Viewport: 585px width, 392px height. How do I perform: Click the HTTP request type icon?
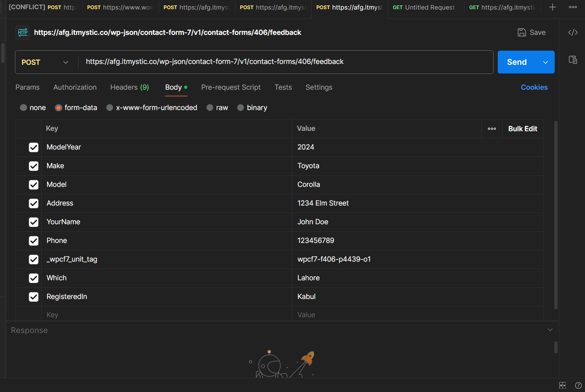[x=23, y=32]
